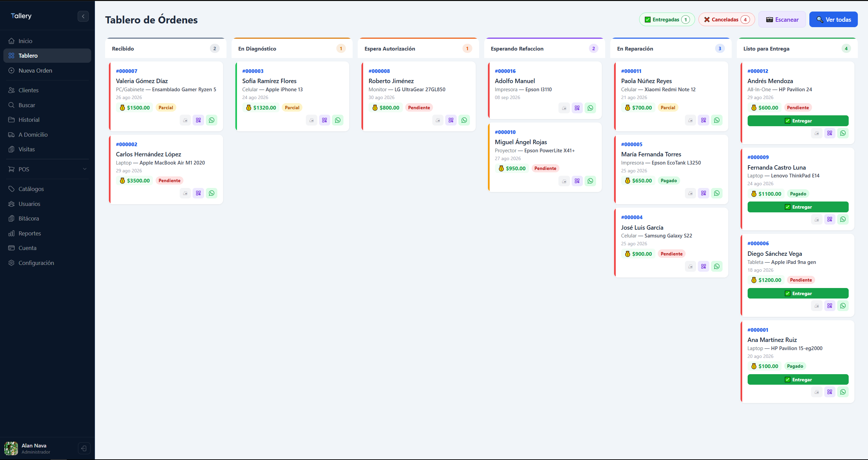This screenshot has width=868, height=460.
Task: Click the QR code icon on order #000016
Action: coord(577,108)
